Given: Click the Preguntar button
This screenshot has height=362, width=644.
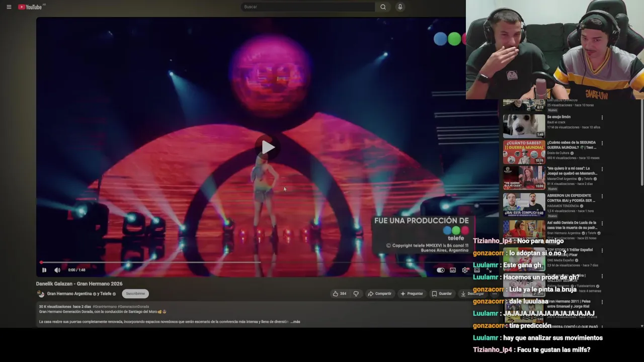Looking at the screenshot, I should click(x=412, y=294).
